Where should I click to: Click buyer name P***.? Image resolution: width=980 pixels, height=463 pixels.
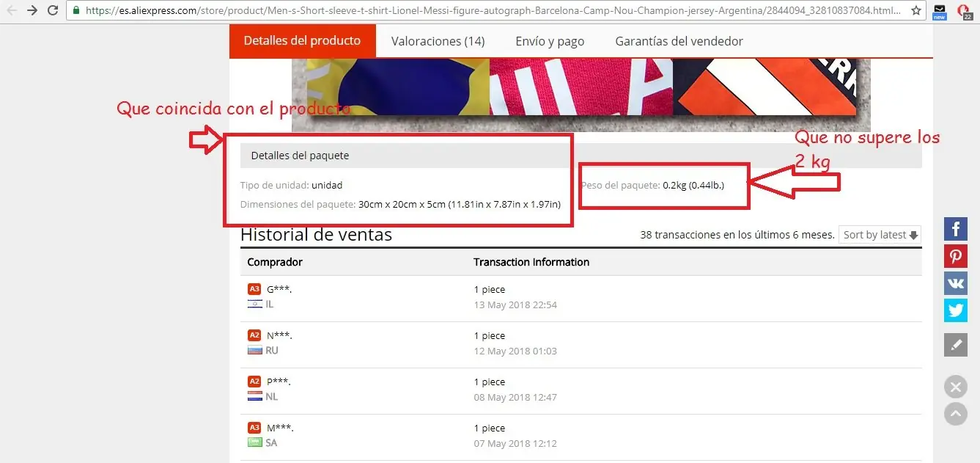(x=279, y=382)
